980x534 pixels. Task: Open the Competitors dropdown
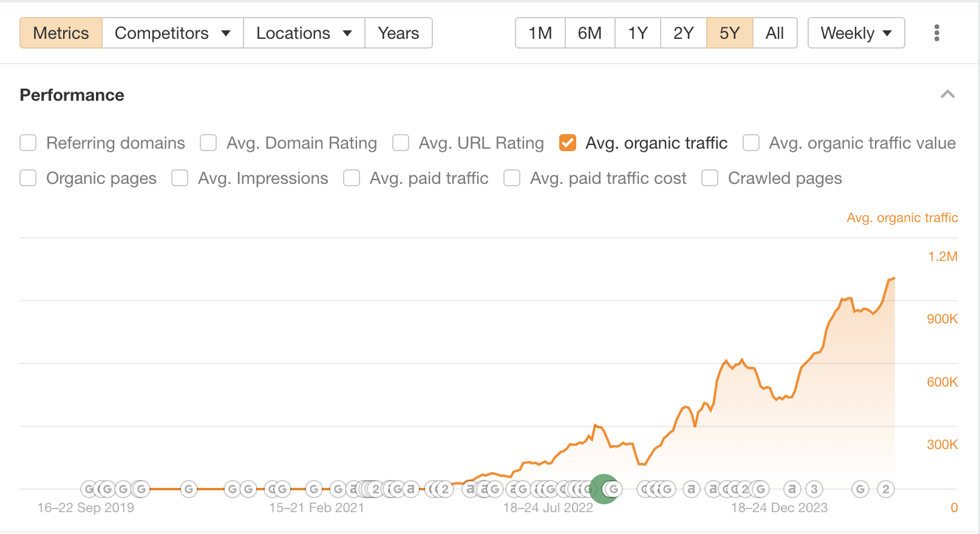(x=172, y=33)
